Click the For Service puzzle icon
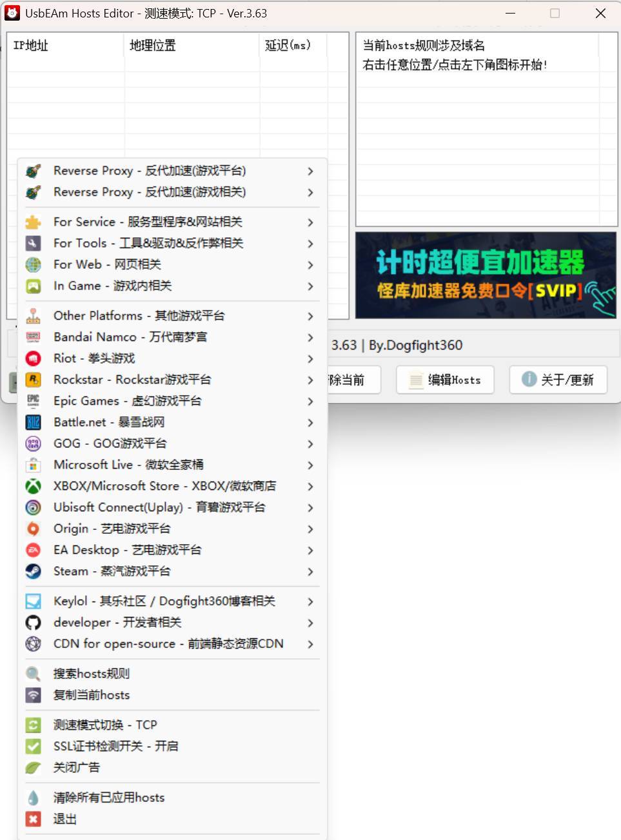This screenshot has height=840, width=621. 33,222
